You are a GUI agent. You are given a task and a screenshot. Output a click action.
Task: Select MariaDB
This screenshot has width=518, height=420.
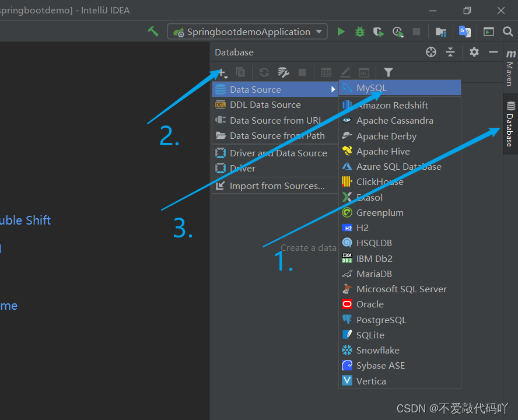pyautogui.click(x=400, y=274)
